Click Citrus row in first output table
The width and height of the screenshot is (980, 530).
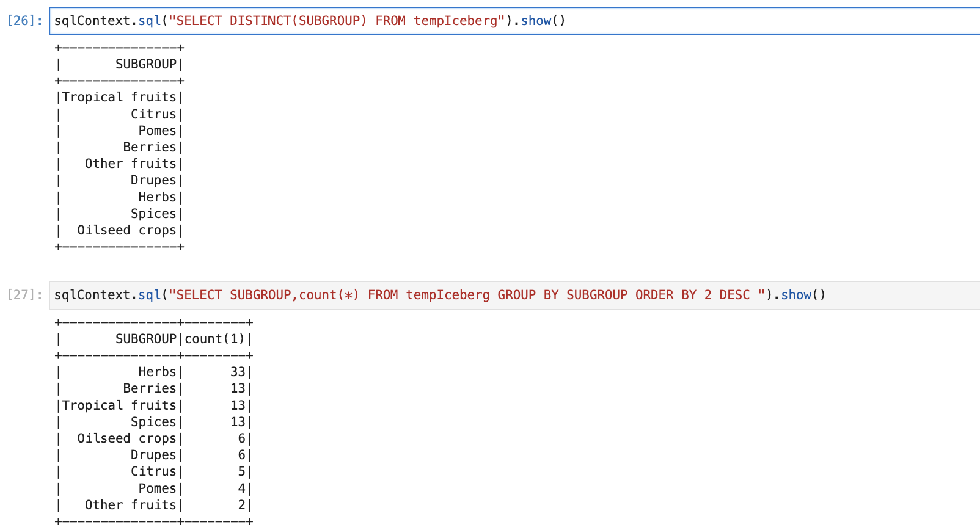pos(153,114)
